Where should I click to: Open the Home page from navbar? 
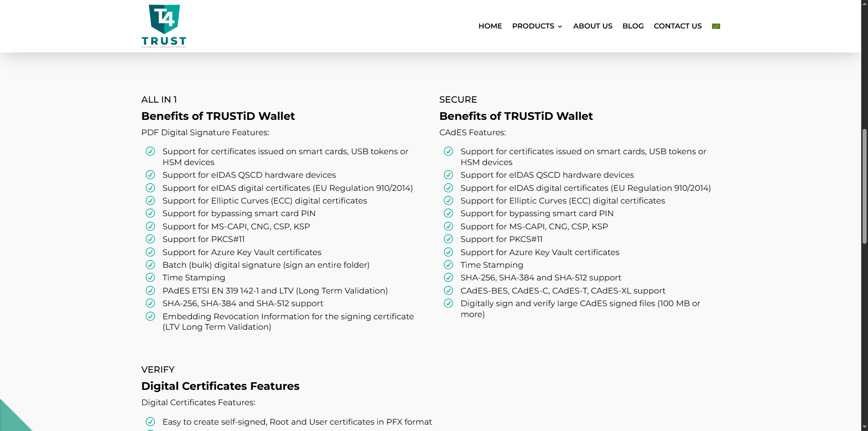click(490, 26)
